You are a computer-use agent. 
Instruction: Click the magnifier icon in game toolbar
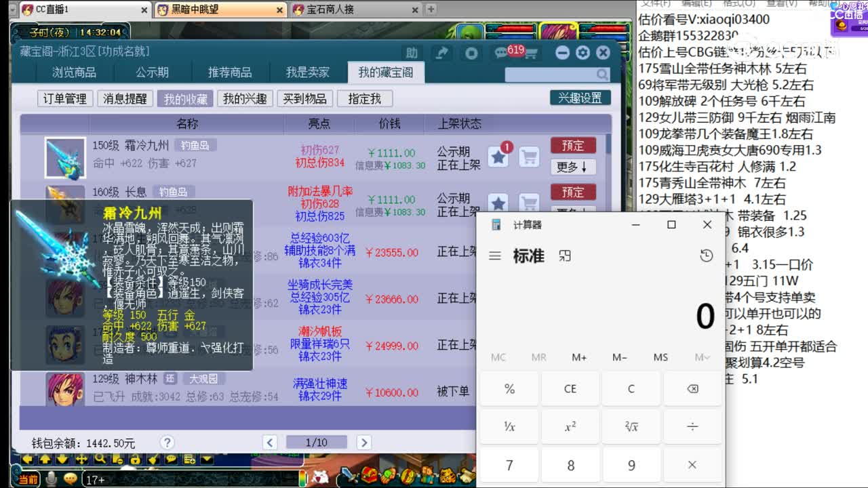100,459
